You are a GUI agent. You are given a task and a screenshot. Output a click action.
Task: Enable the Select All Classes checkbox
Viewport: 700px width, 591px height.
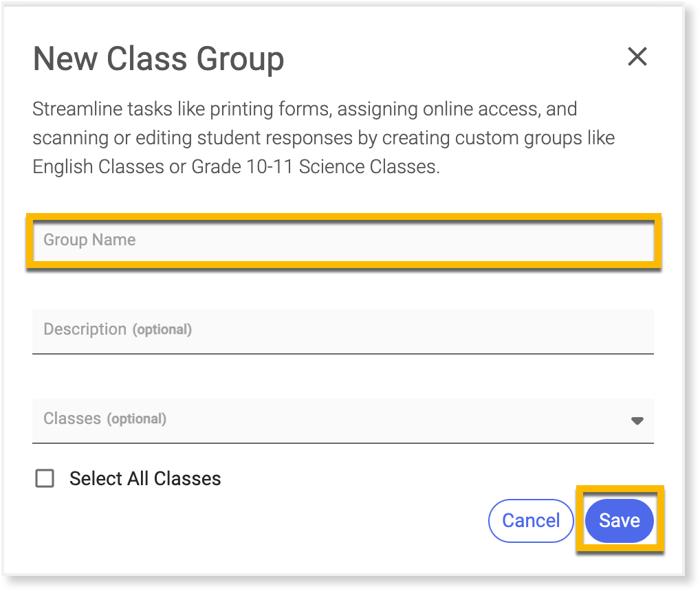tap(45, 479)
